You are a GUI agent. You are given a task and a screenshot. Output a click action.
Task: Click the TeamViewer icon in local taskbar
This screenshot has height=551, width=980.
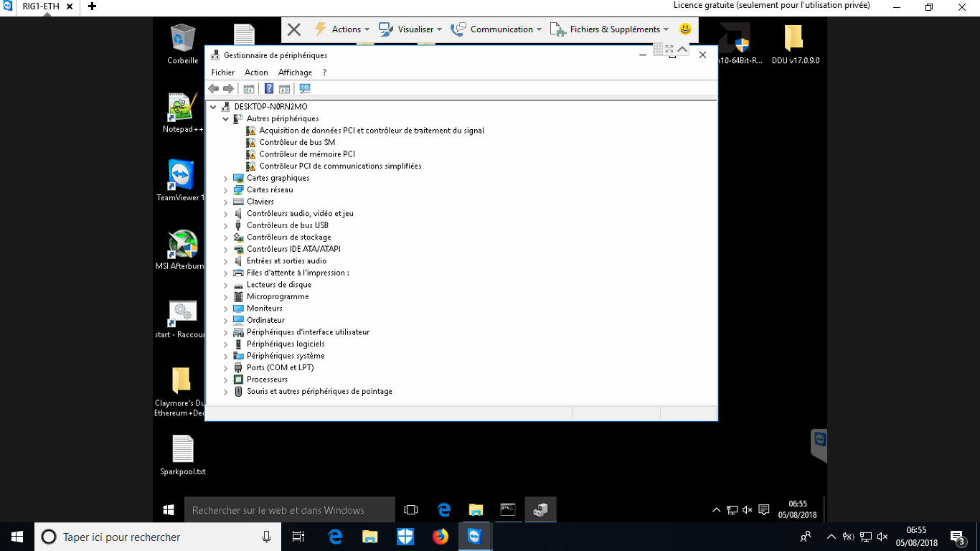pos(475,537)
